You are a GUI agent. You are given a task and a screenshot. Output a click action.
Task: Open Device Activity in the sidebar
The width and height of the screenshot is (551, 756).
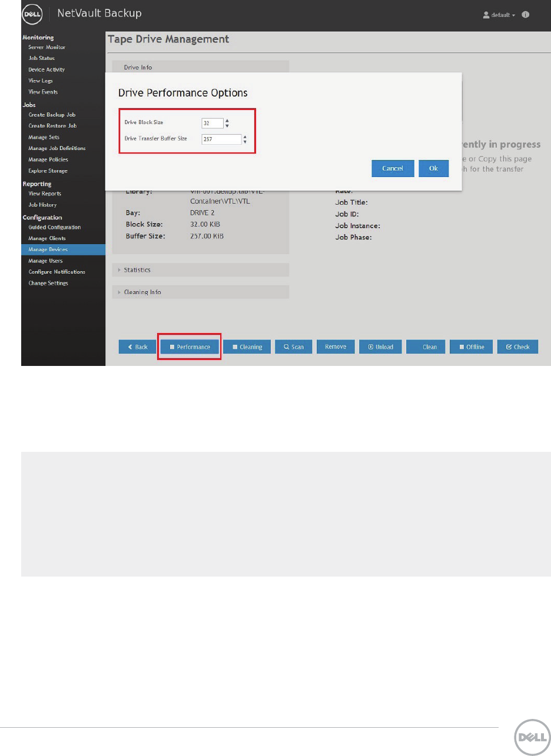click(47, 69)
